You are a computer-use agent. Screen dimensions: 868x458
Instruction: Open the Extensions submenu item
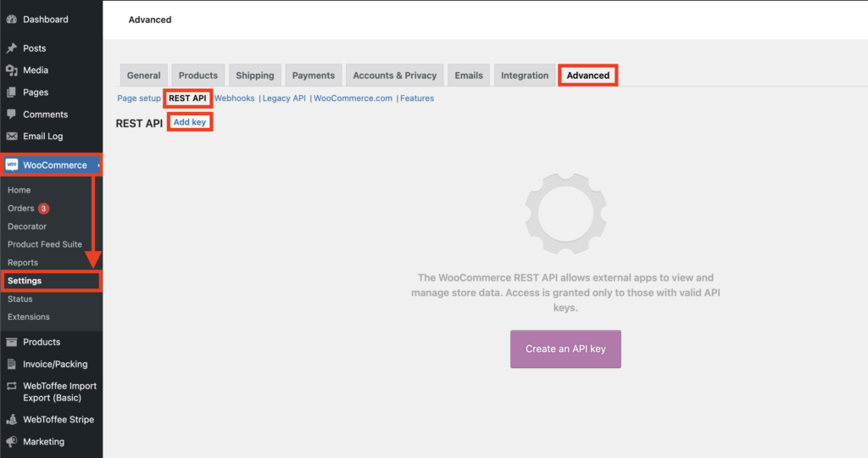29,316
